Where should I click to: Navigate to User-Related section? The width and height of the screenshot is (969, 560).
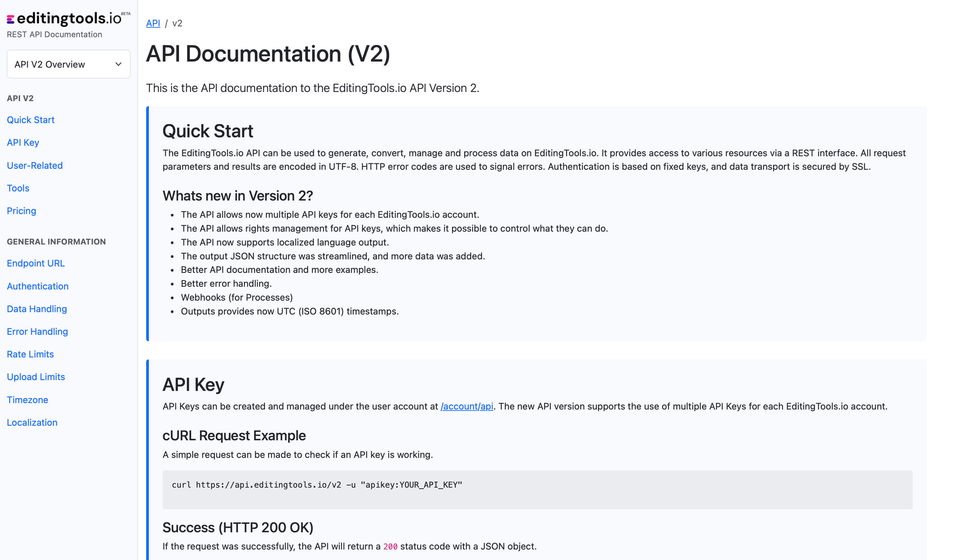point(35,166)
